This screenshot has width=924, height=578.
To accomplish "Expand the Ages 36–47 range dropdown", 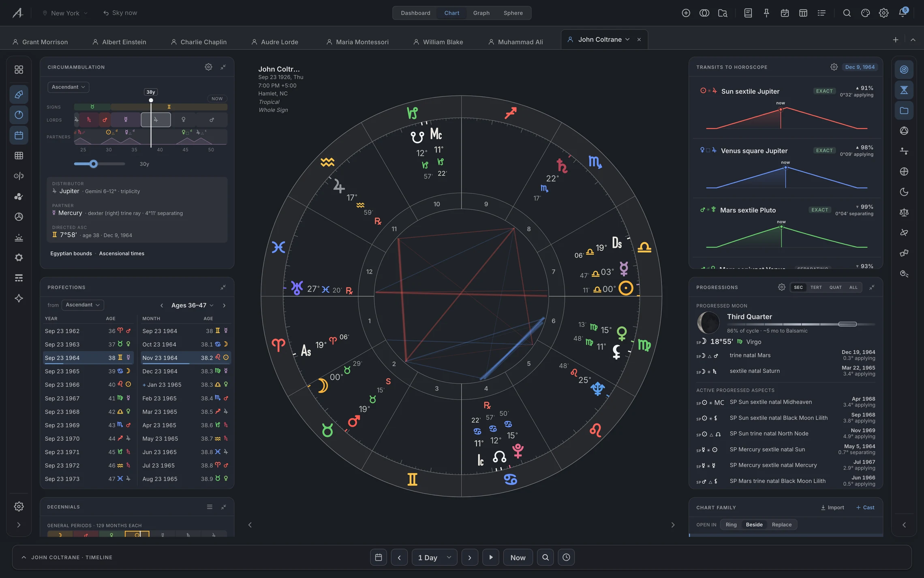I will [x=192, y=305].
